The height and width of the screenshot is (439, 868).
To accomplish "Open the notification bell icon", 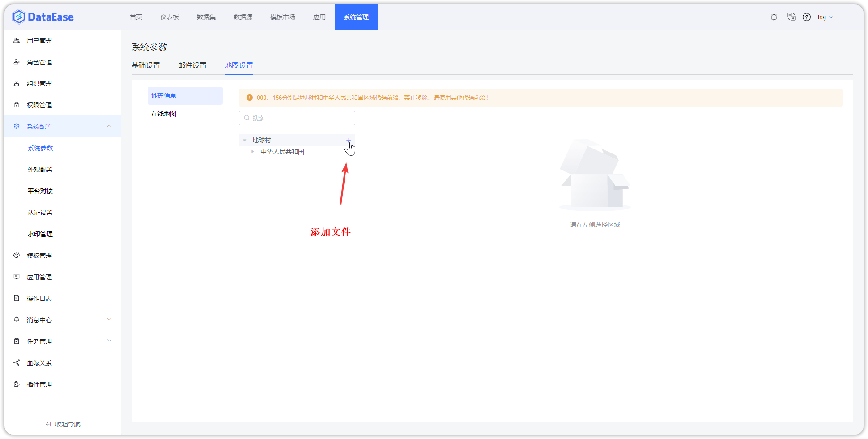I will click(774, 17).
